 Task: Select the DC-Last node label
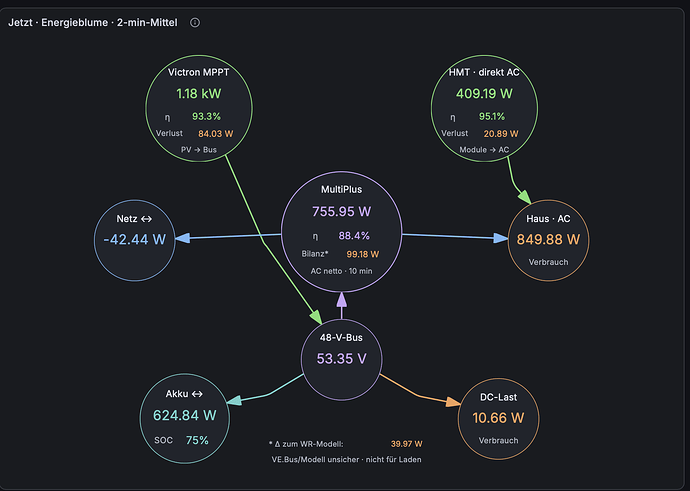point(499,397)
